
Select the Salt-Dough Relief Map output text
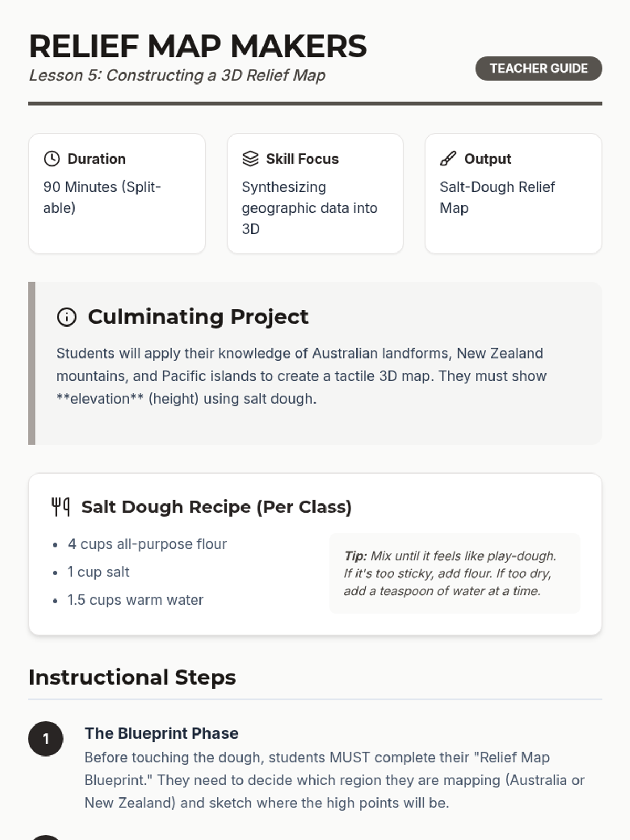pyautogui.click(x=497, y=197)
